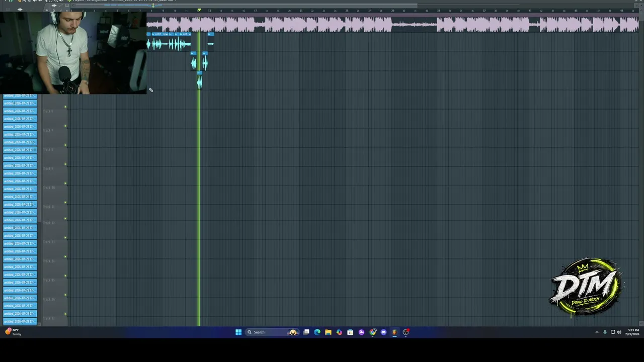Image resolution: width=644 pixels, height=362 pixels.
Task: Open menu of the lowest blue clip
Action: point(198,73)
